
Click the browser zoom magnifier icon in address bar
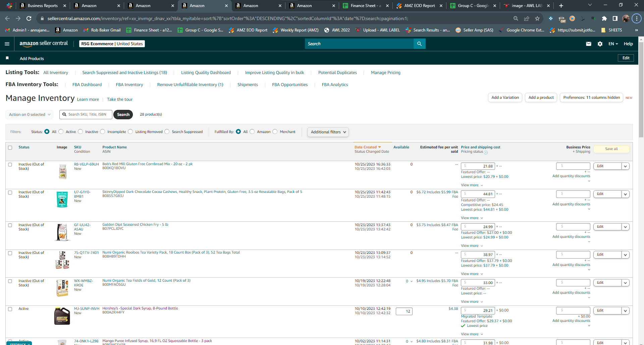coord(516,18)
